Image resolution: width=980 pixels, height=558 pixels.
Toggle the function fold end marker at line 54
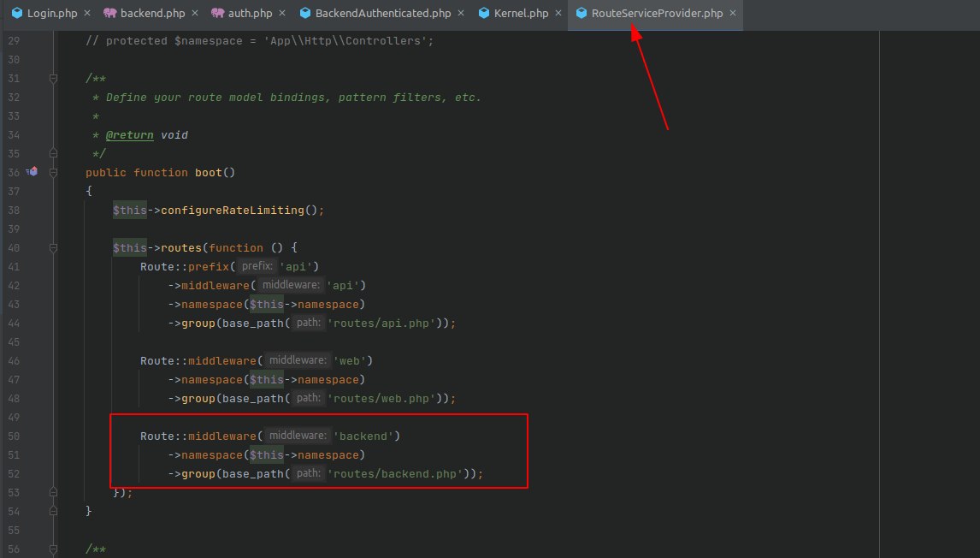54,511
